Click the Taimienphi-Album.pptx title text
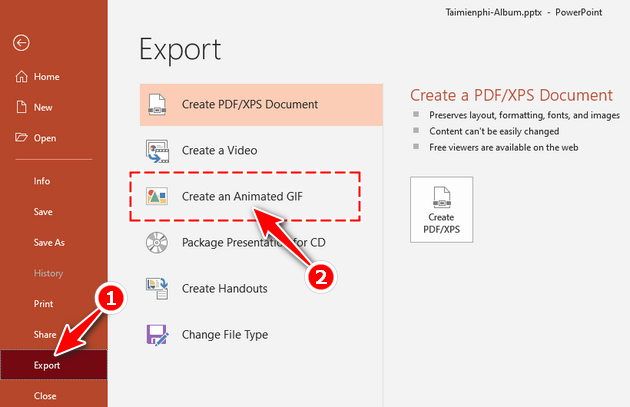Screen dimensions: 630x407 494,12
